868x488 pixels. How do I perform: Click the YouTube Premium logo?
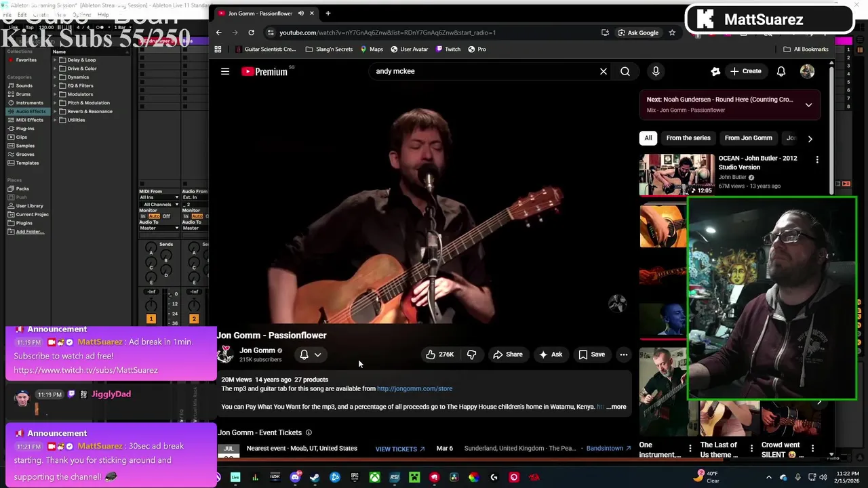pos(264,71)
